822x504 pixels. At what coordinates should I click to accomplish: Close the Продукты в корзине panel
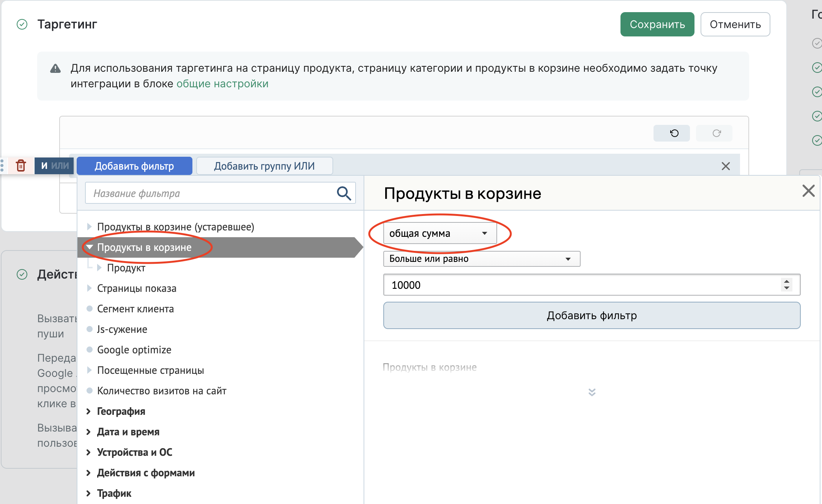coord(808,191)
